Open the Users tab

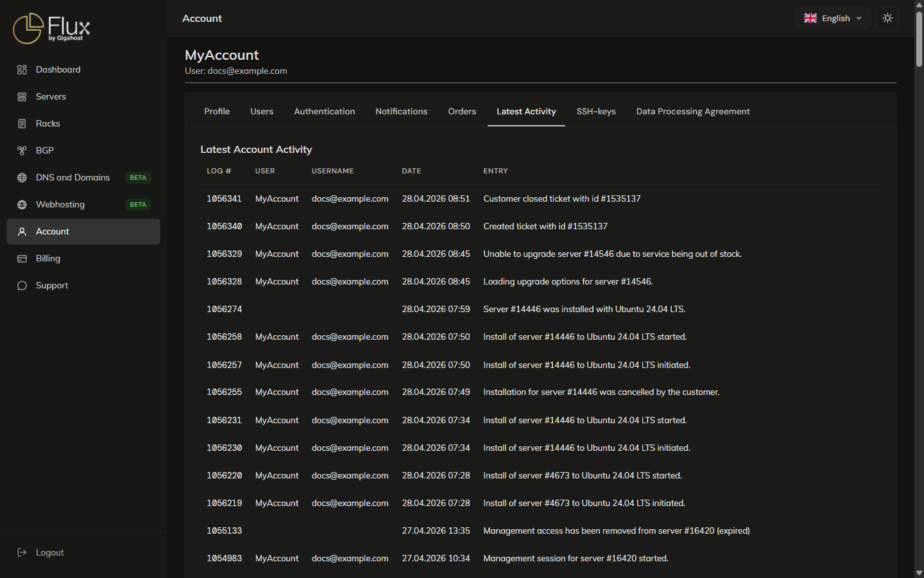262,111
